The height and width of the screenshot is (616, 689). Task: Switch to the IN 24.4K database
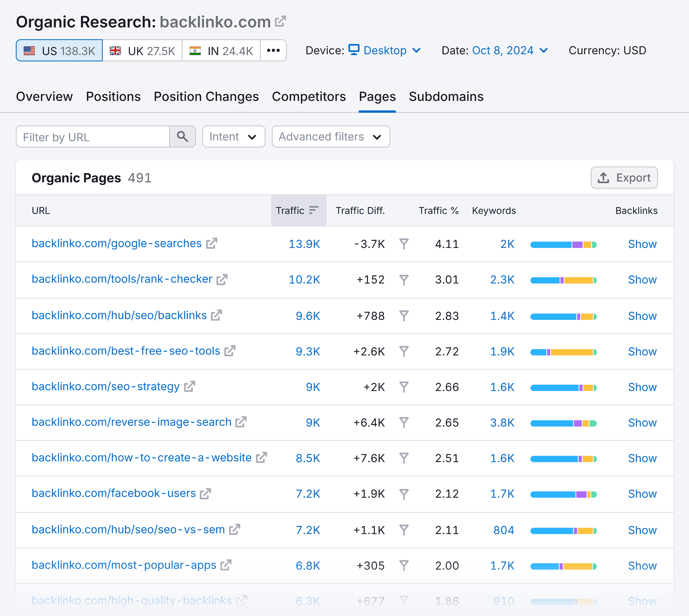(221, 50)
